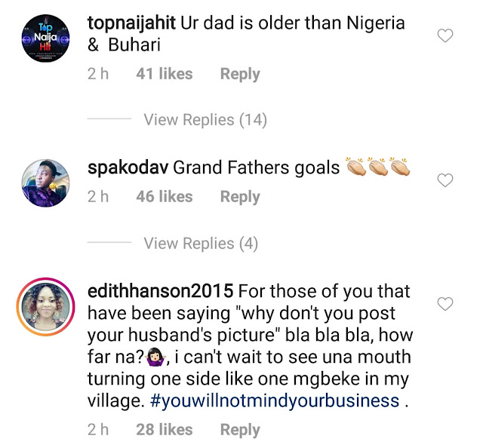The image size is (483, 448).
Task: Tap heart on edithhanson2015's comment
Action: pyautogui.click(x=445, y=304)
